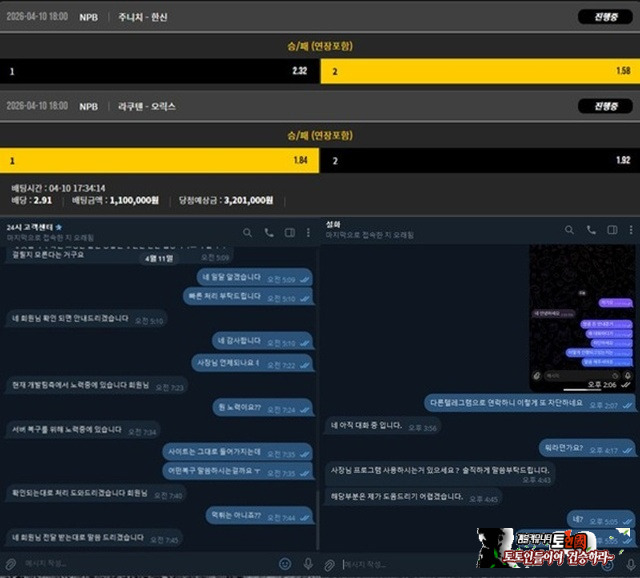Viewport: 640px width, 578px height.
Task: Search in the 24시 고객센터 chat
Action: 247,233
